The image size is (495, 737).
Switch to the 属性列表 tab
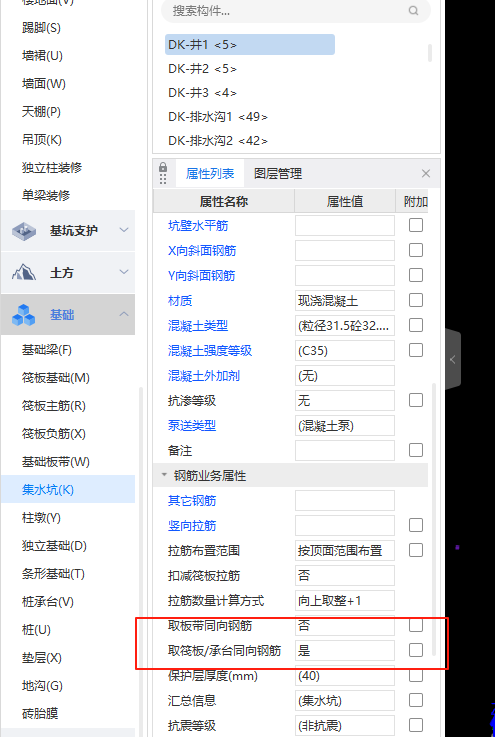point(210,173)
